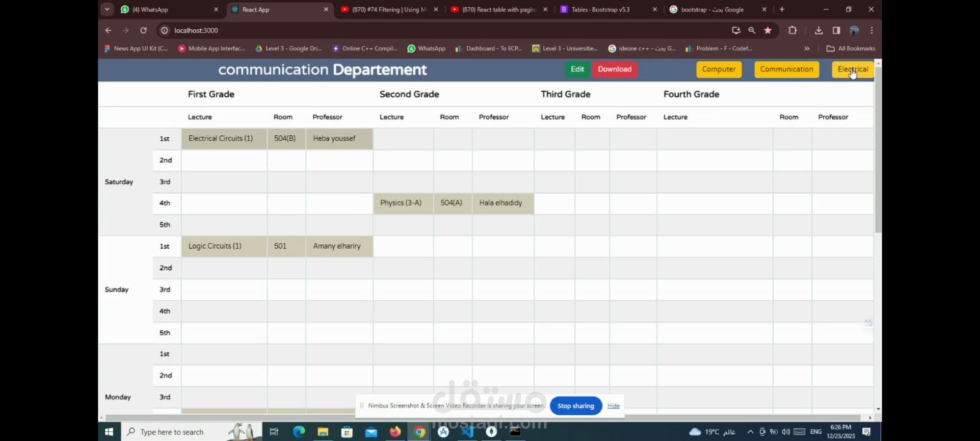The width and height of the screenshot is (980, 441).
Task: Close the Tables · Bootstrap tab
Action: (655, 9)
